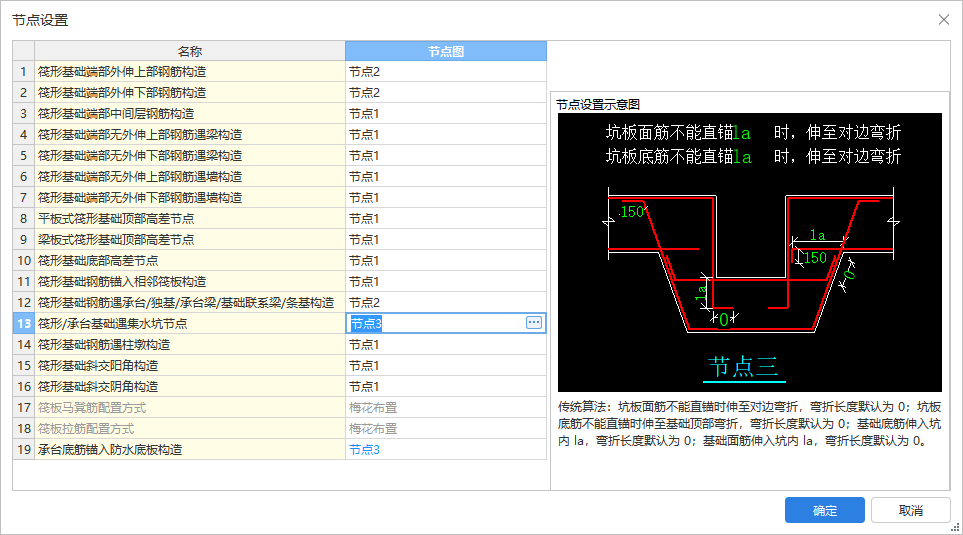
Task: Select row 筏形基础端部无外伸上部钢筋遇梁构造
Action: tap(190, 135)
